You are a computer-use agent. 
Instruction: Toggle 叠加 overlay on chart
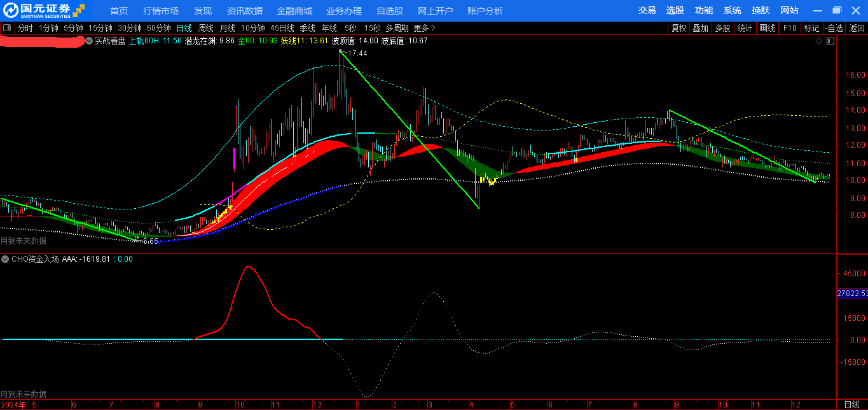[x=700, y=28]
